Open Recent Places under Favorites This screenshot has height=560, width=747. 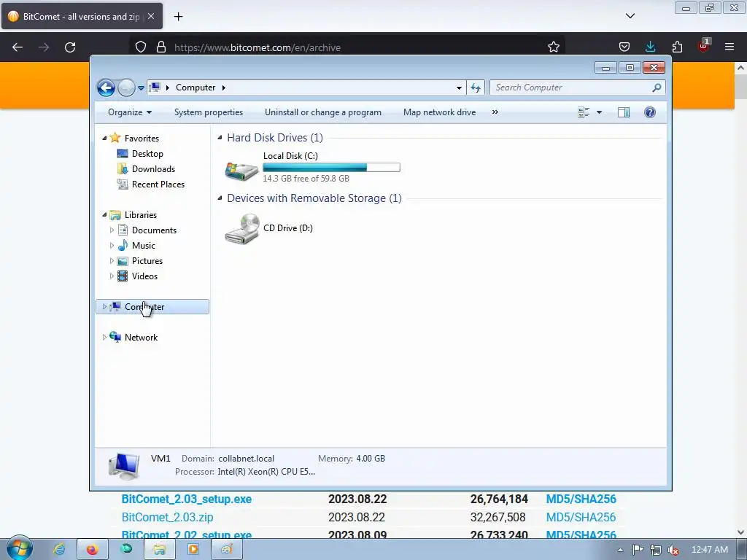158,184
